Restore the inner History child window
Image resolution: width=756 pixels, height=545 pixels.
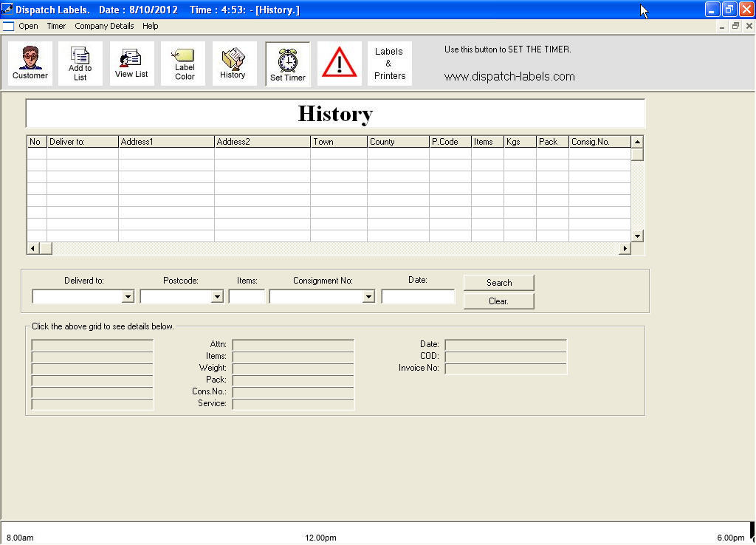tap(735, 26)
